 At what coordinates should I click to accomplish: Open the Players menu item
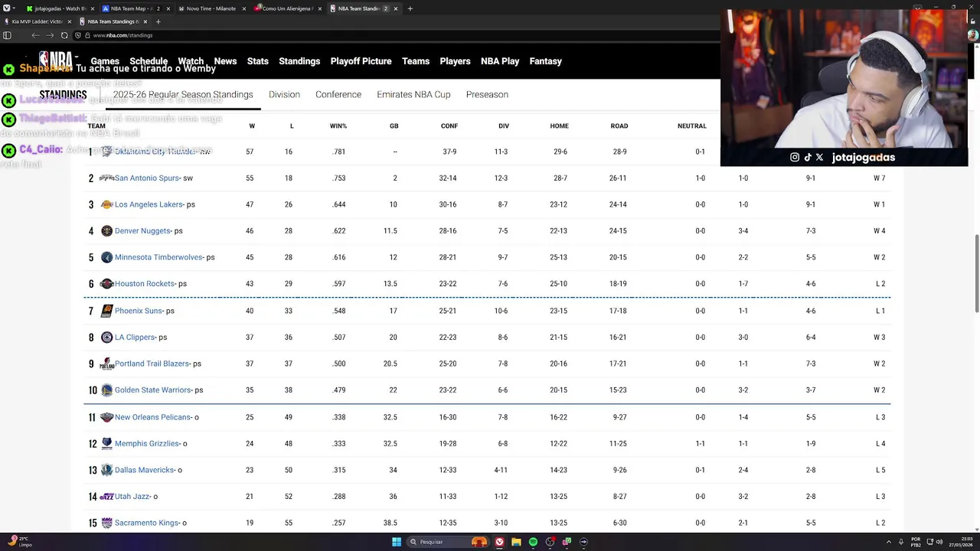click(455, 61)
